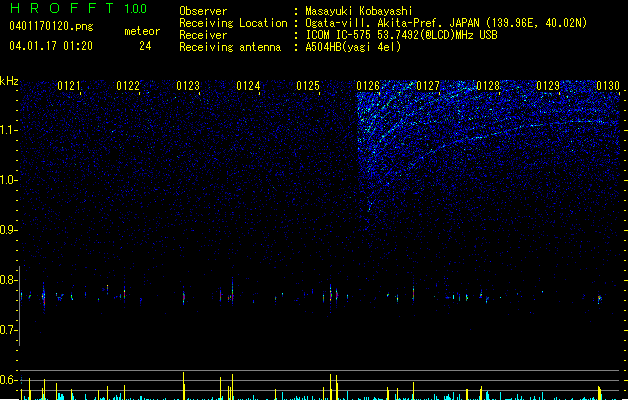Click the Receiving antenna label

click(x=230, y=47)
